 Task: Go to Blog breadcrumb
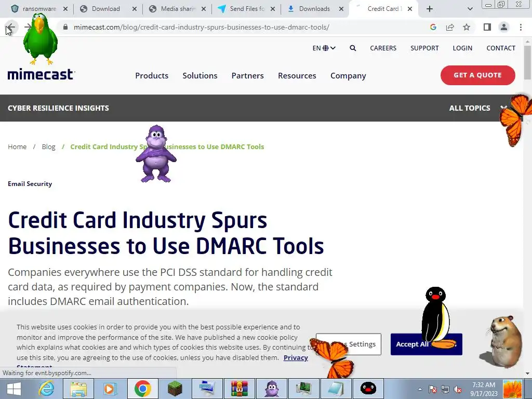click(x=48, y=147)
